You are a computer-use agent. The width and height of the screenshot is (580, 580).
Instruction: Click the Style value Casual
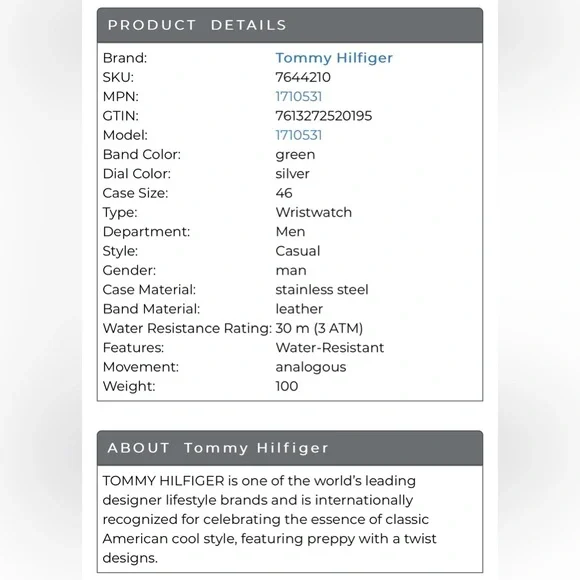[x=298, y=251]
